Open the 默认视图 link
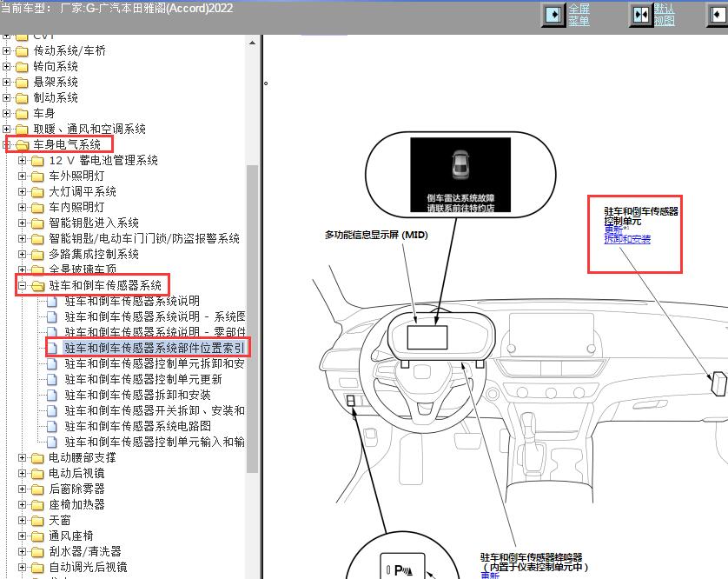 pos(665,15)
